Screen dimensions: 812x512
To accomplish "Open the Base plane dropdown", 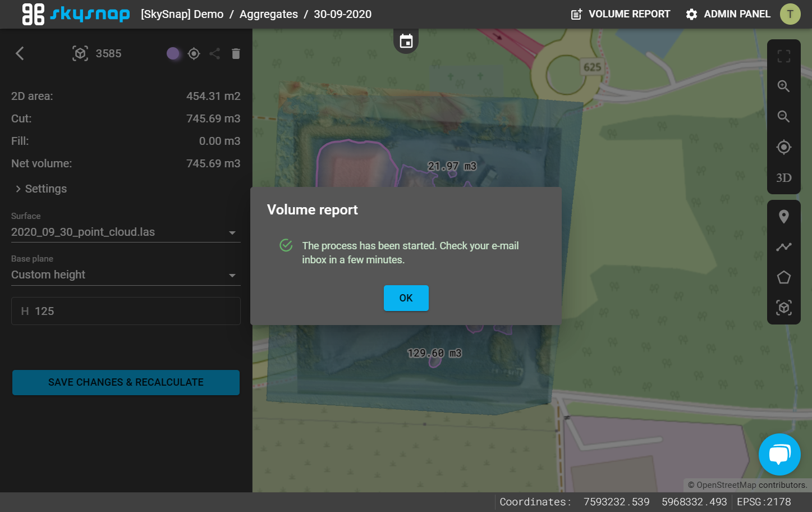I will tap(126, 275).
